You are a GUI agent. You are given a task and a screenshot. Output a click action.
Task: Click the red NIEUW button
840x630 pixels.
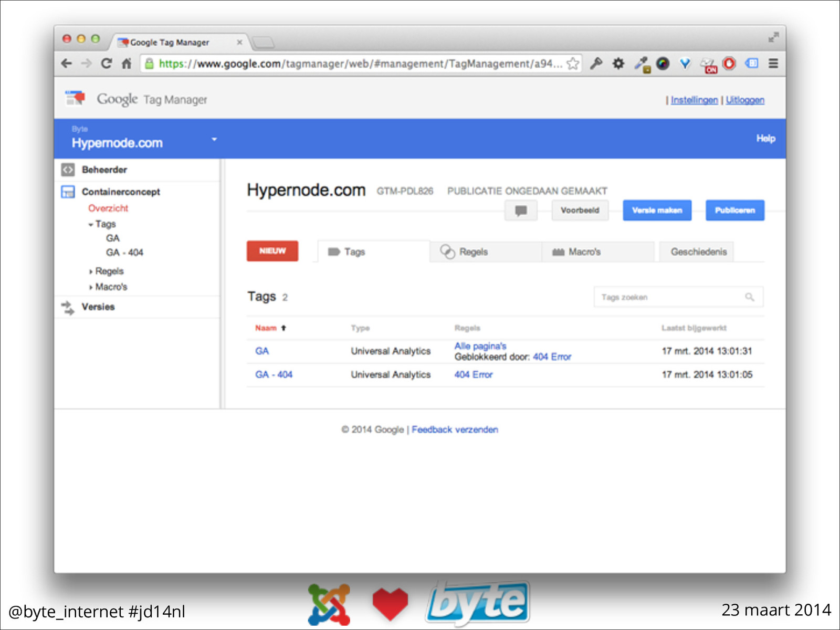[x=272, y=251]
